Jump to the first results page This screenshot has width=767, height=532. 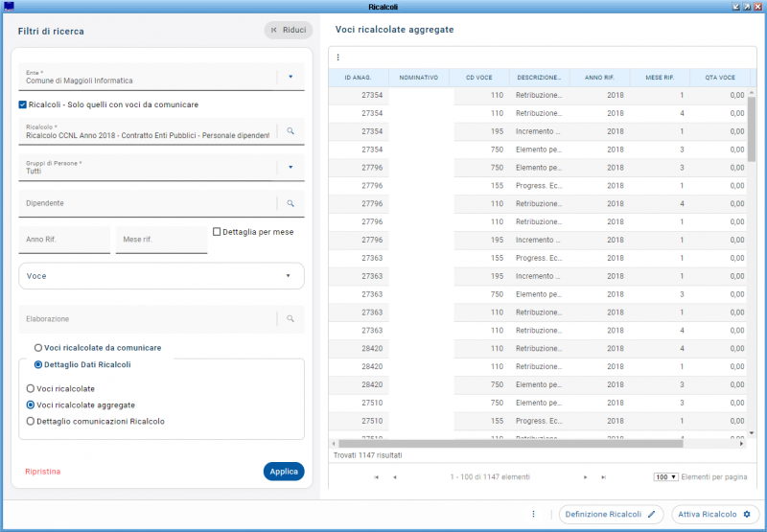(376, 476)
